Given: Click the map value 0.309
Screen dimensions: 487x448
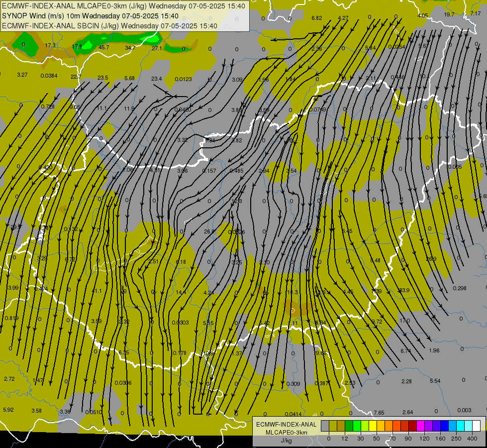Looking at the screenshot, I should tap(293, 384).
